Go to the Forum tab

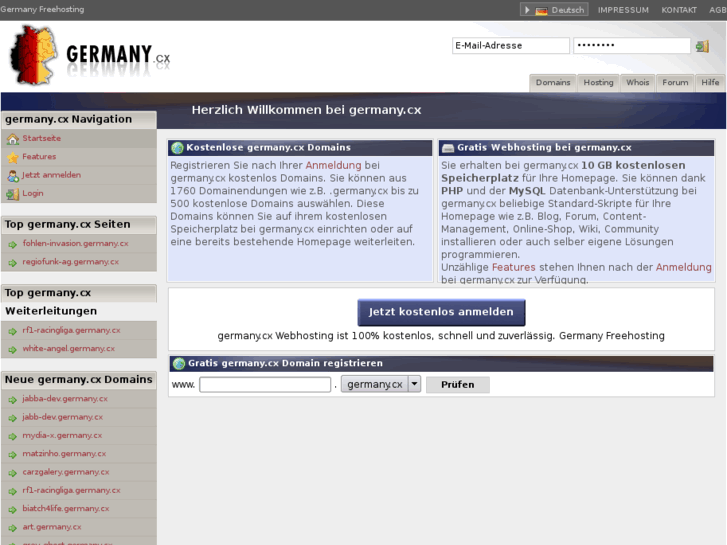point(675,83)
